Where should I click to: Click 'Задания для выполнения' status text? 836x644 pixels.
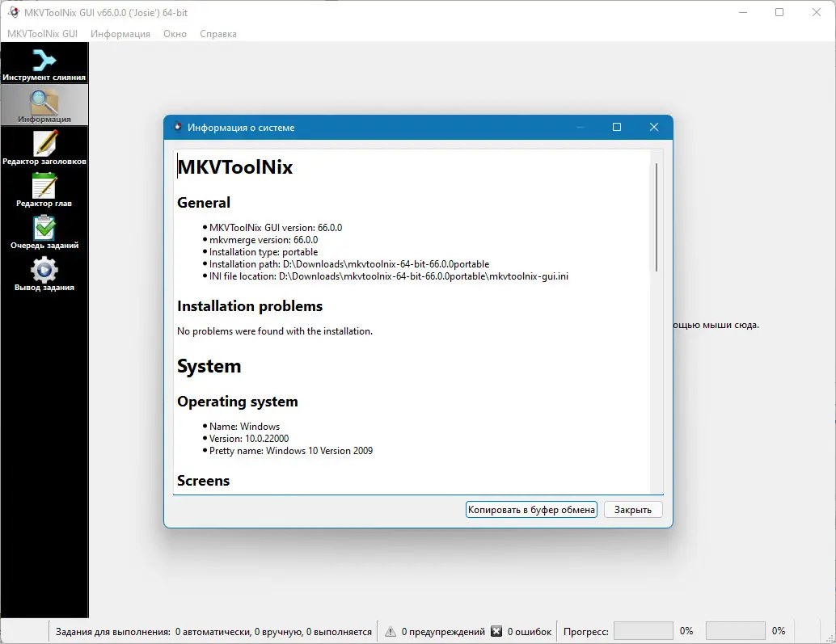(113, 632)
